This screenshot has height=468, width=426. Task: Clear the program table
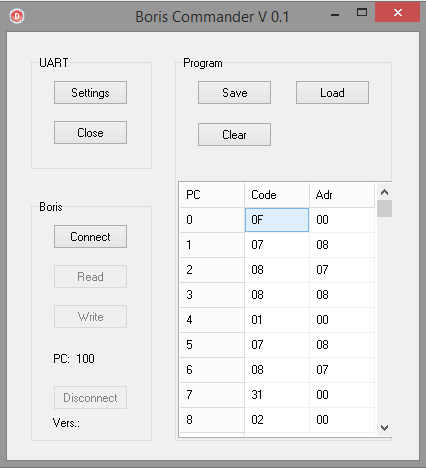(x=234, y=135)
